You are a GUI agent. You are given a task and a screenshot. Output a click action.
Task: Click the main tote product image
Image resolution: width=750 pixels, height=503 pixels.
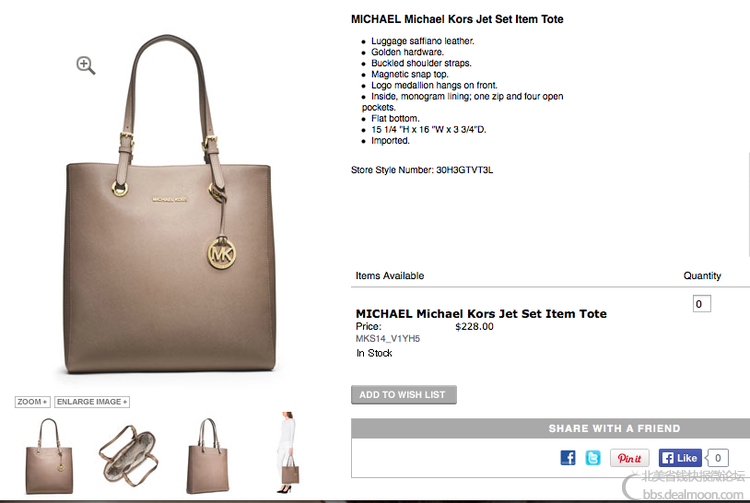[170, 205]
